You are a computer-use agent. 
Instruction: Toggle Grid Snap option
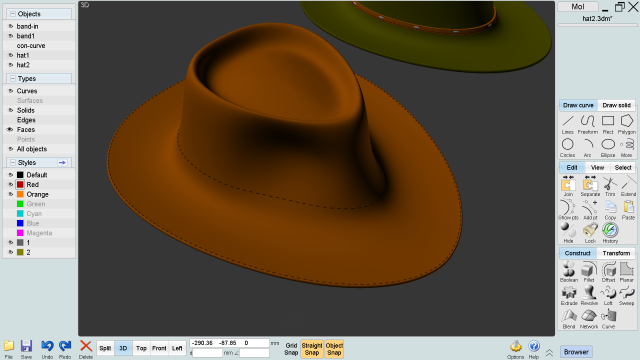tap(291, 349)
